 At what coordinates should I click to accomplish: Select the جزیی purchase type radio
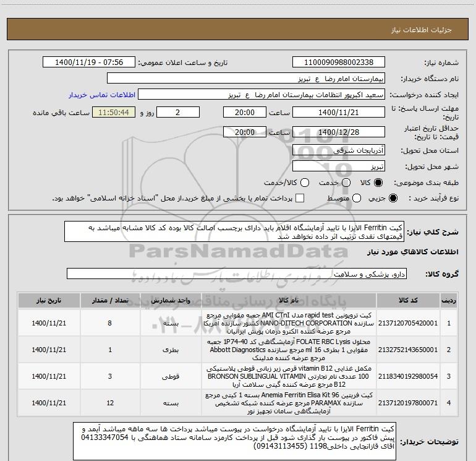click(393, 198)
